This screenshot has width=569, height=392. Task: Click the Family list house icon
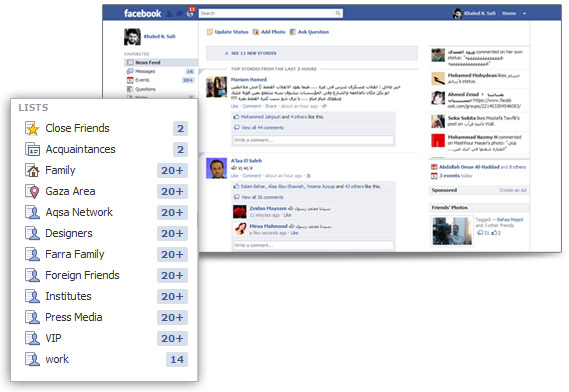tap(32, 170)
